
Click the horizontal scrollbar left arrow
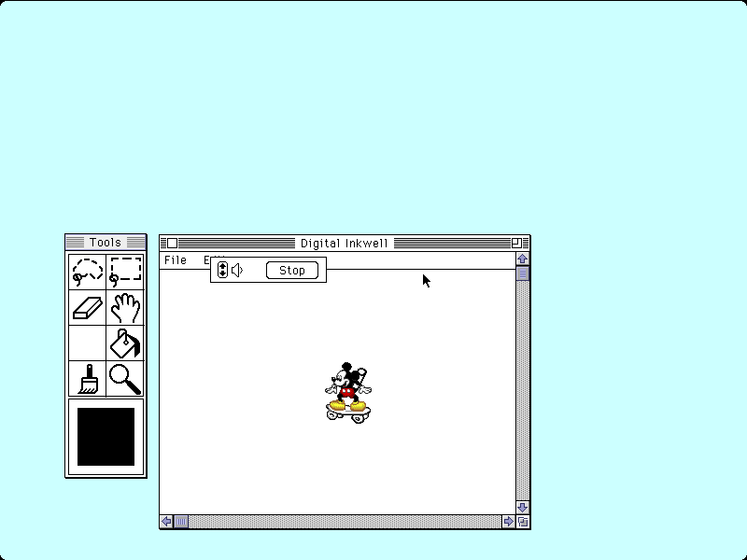pos(166,522)
